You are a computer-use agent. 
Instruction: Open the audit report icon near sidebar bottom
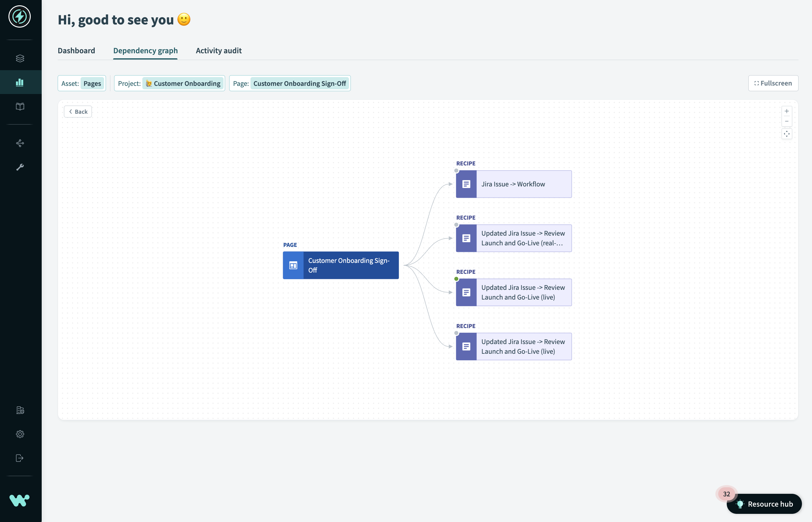click(20, 410)
